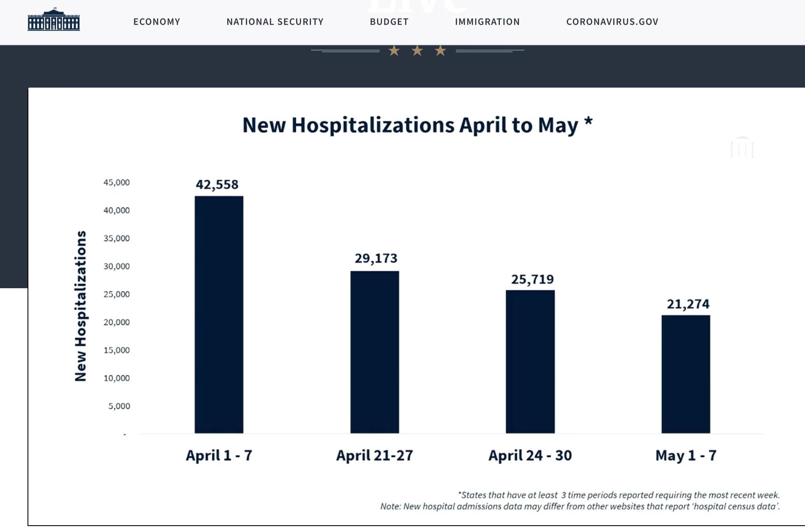Click the New Hospitalizations April to May title
The image size is (805, 532).
[x=417, y=125]
